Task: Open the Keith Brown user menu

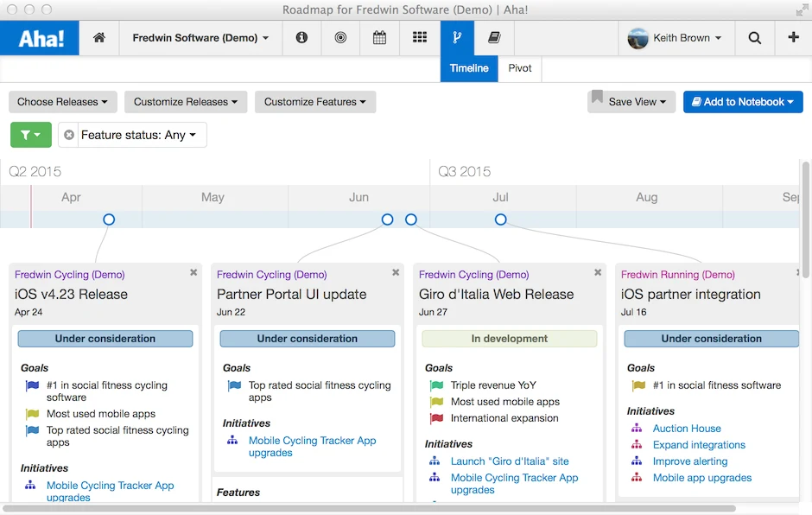Action: click(x=688, y=38)
